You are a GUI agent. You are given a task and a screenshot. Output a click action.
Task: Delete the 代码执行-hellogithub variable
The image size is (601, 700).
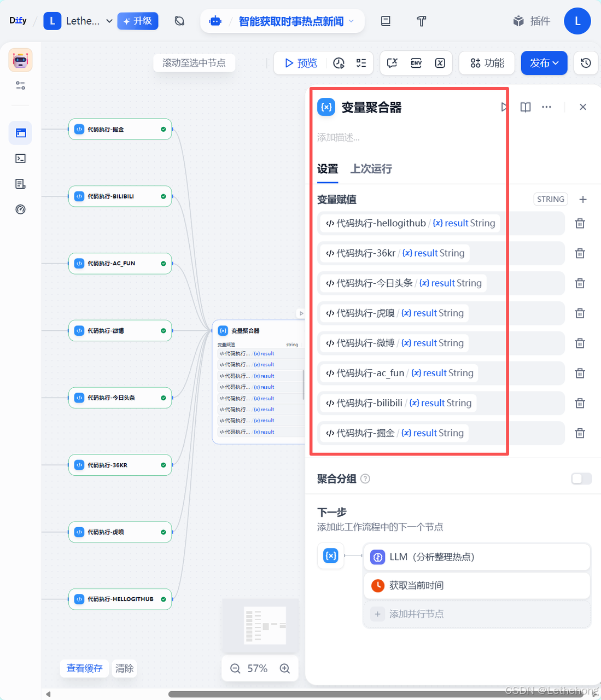coord(580,223)
